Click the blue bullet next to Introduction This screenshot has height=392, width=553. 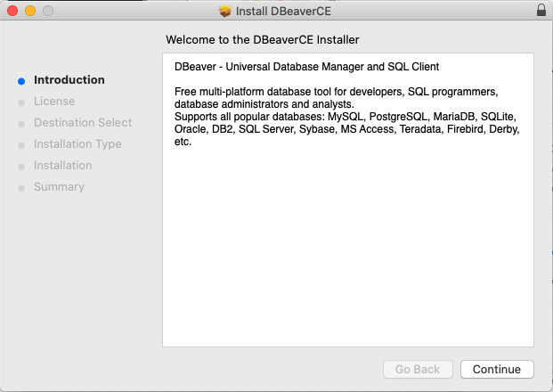point(21,81)
